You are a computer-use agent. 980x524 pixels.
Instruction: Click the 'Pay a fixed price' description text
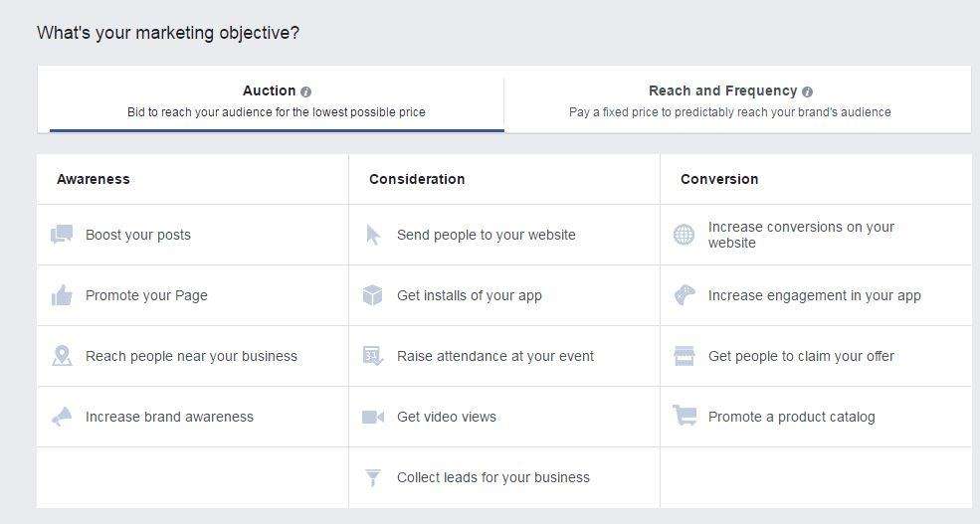pos(730,112)
